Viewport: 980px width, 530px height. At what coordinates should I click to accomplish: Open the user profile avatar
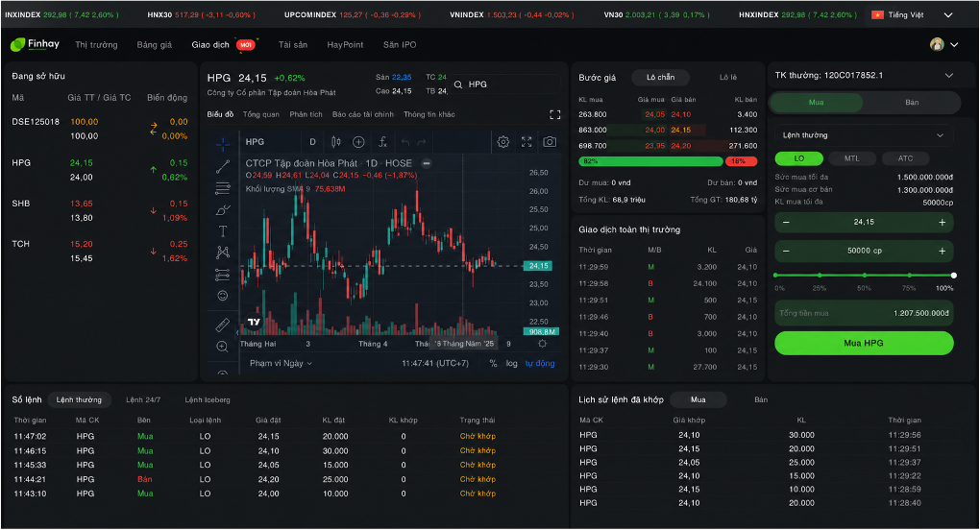point(937,44)
